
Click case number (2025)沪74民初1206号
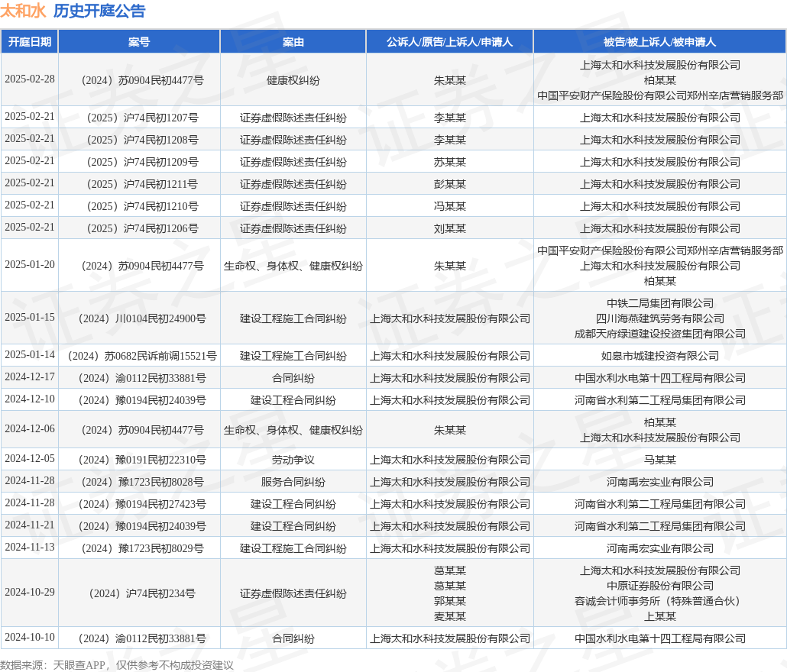(x=143, y=228)
